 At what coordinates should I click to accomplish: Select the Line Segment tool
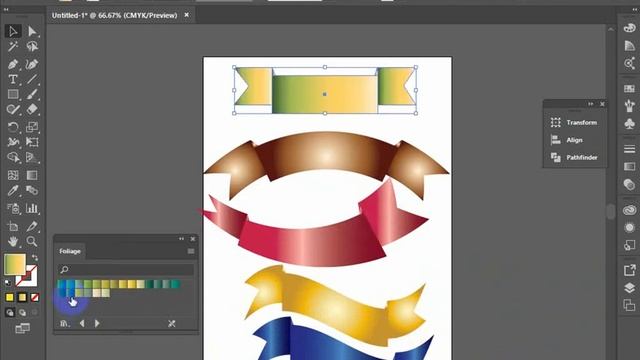click(32, 79)
